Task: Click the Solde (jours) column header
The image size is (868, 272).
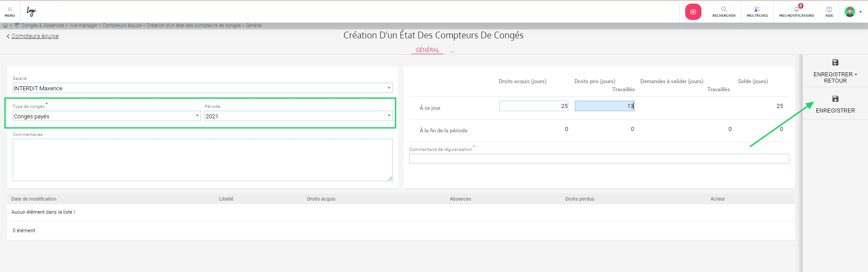Action: click(x=753, y=81)
